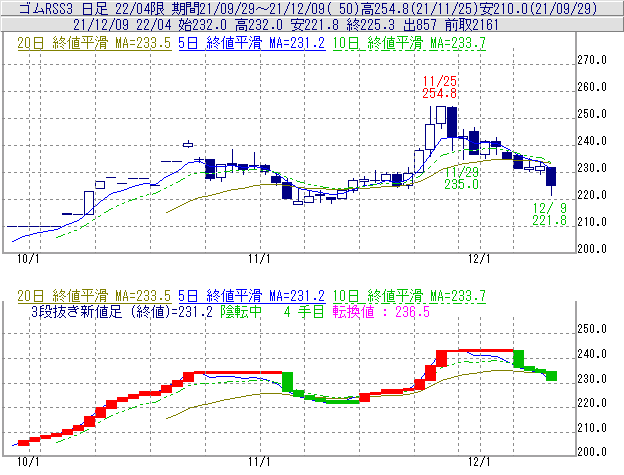Screen dimensions: 624x475
Task: Click the 転換値 : 236.5 text
Action: coord(381,311)
